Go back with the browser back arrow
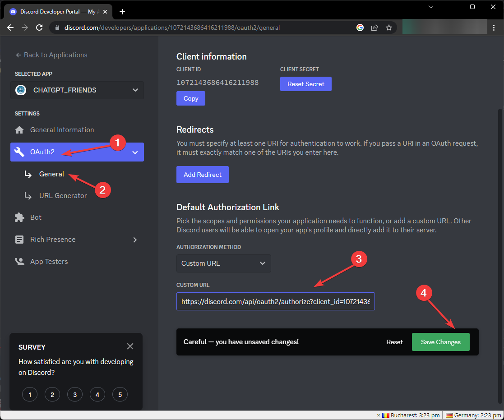 pyautogui.click(x=10, y=28)
